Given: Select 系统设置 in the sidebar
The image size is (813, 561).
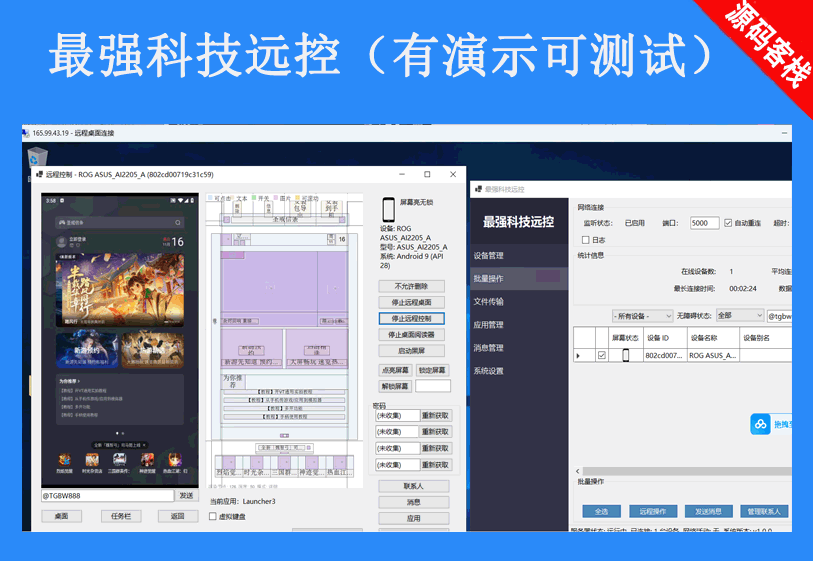Looking at the screenshot, I should [x=489, y=371].
